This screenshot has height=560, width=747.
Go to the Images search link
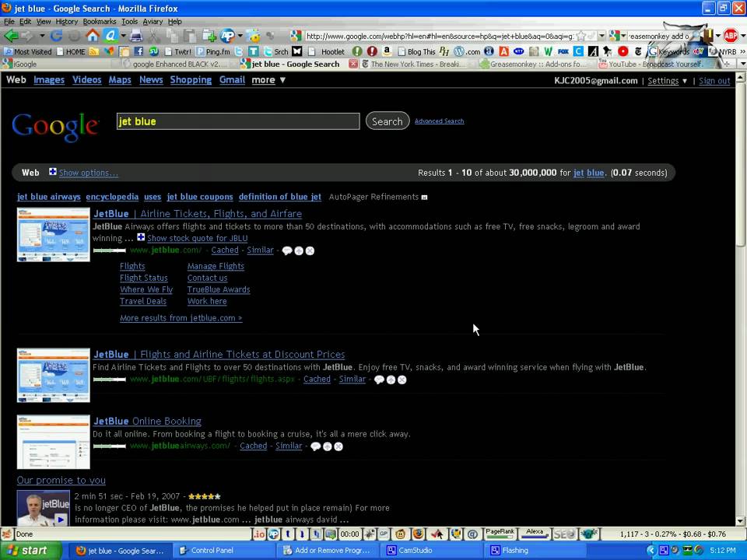click(x=49, y=79)
